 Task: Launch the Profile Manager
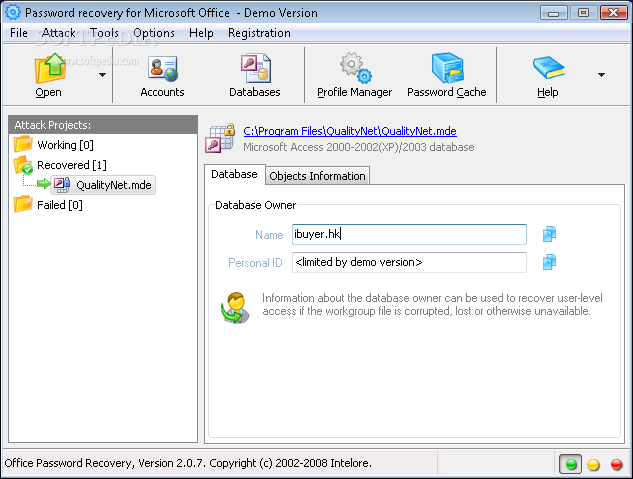(x=354, y=75)
